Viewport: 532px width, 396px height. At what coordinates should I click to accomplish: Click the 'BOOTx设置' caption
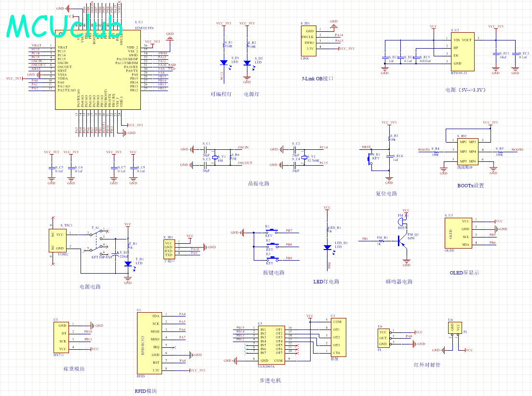coord(471,185)
